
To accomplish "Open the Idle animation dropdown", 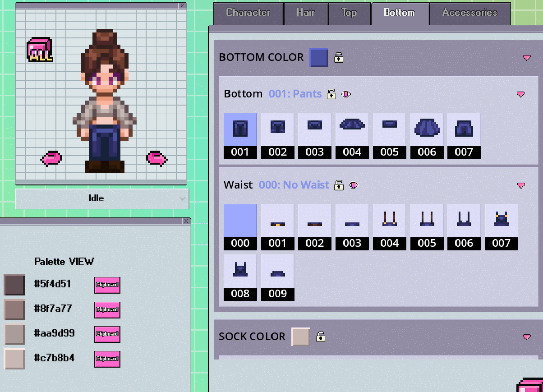I will pyautogui.click(x=102, y=198).
